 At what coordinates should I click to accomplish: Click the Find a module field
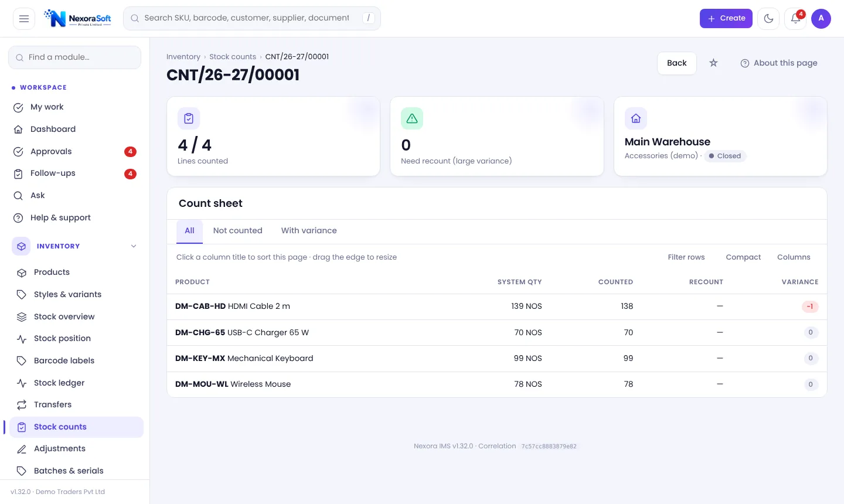[x=74, y=57]
